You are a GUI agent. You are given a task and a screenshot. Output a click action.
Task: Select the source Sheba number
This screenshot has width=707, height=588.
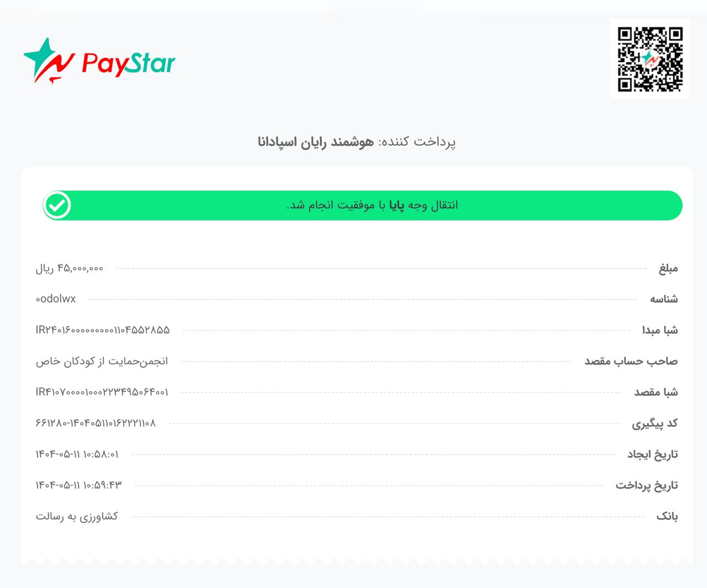[103, 330]
